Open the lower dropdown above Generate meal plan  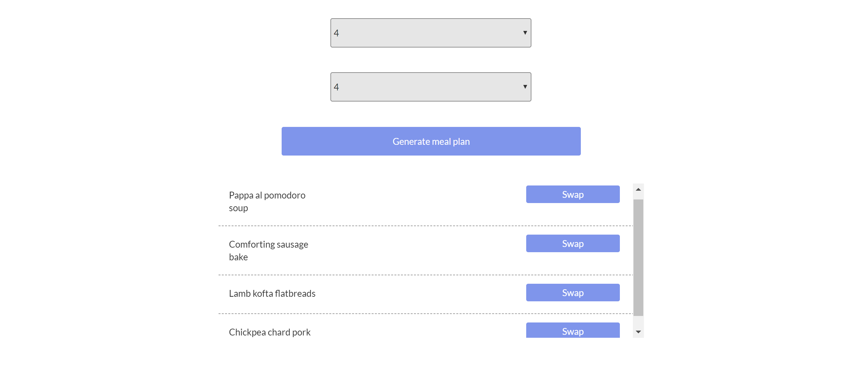430,87
